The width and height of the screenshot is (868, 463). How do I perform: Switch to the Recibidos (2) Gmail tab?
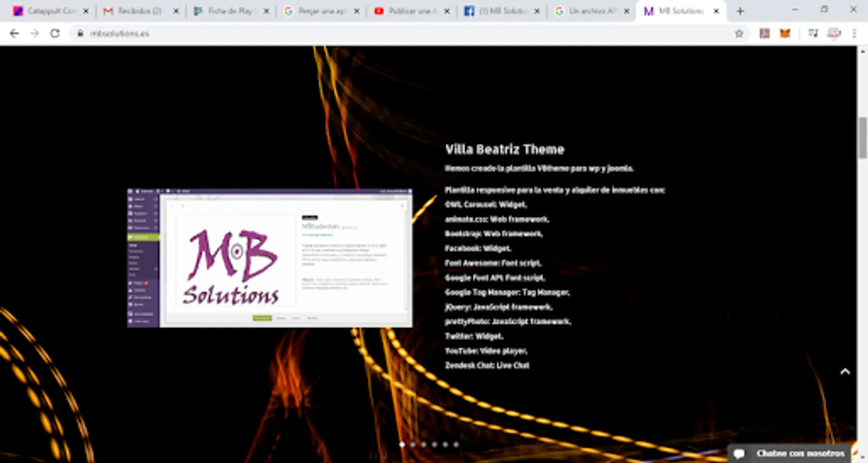coord(140,11)
